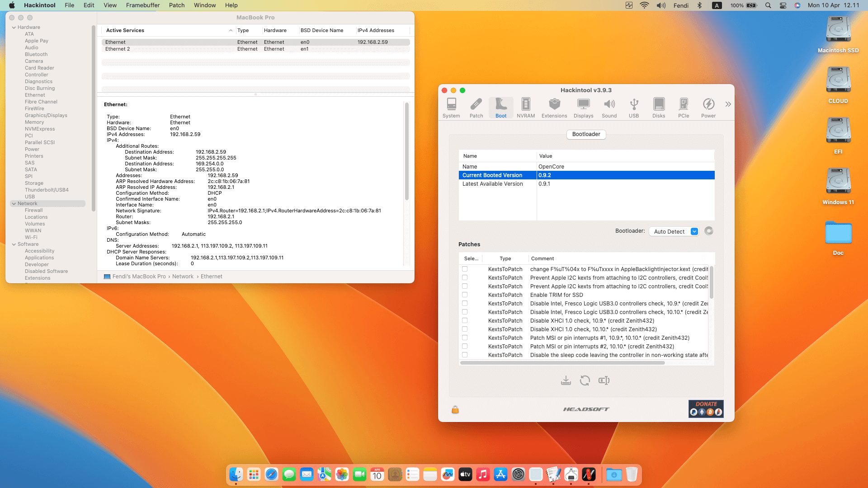Click the refresh icon below Patches list

pyautogui.click(x=585, y=380)
